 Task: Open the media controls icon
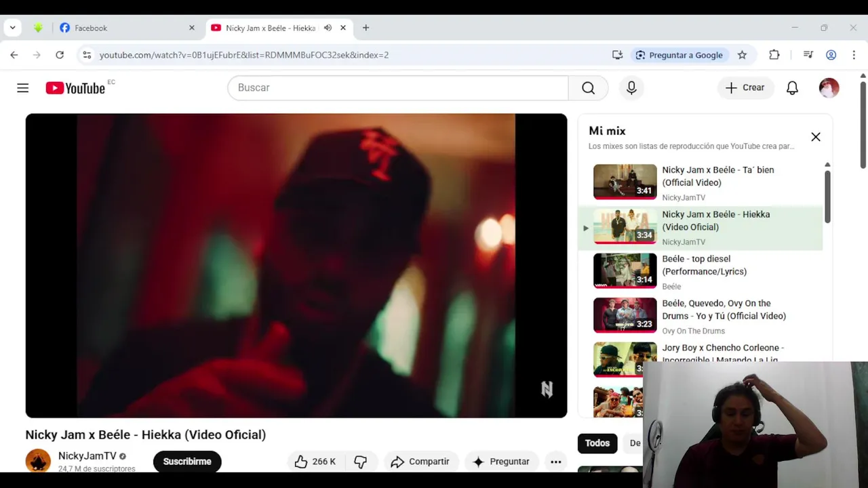click(x=808, y=55)
